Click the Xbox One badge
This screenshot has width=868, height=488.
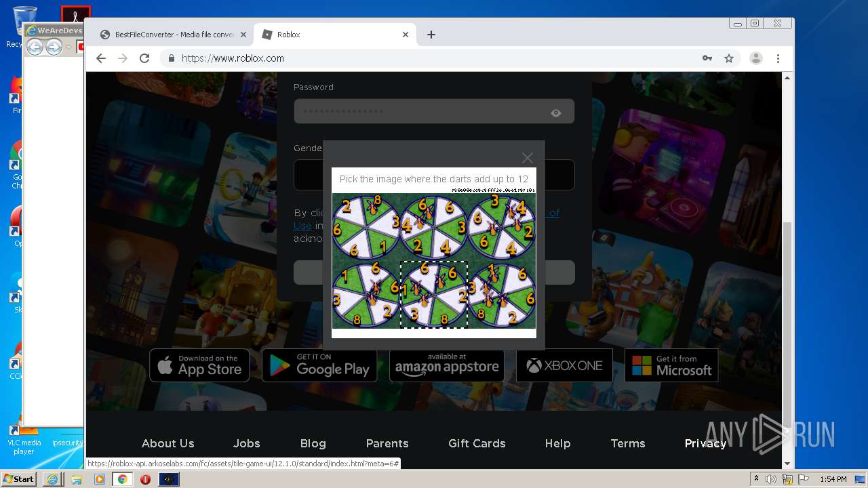click(x=564, y=365)
